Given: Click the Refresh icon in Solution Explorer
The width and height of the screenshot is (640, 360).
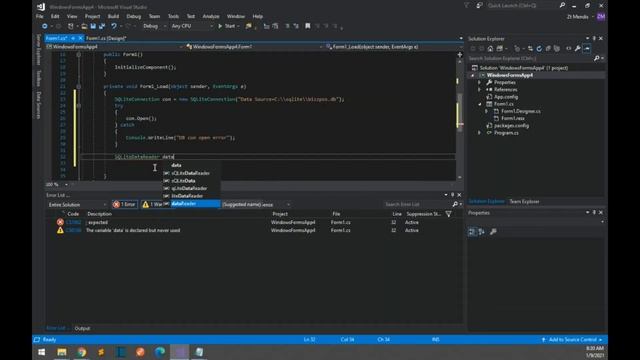Looking at the screenshot, I should (539, 49).
